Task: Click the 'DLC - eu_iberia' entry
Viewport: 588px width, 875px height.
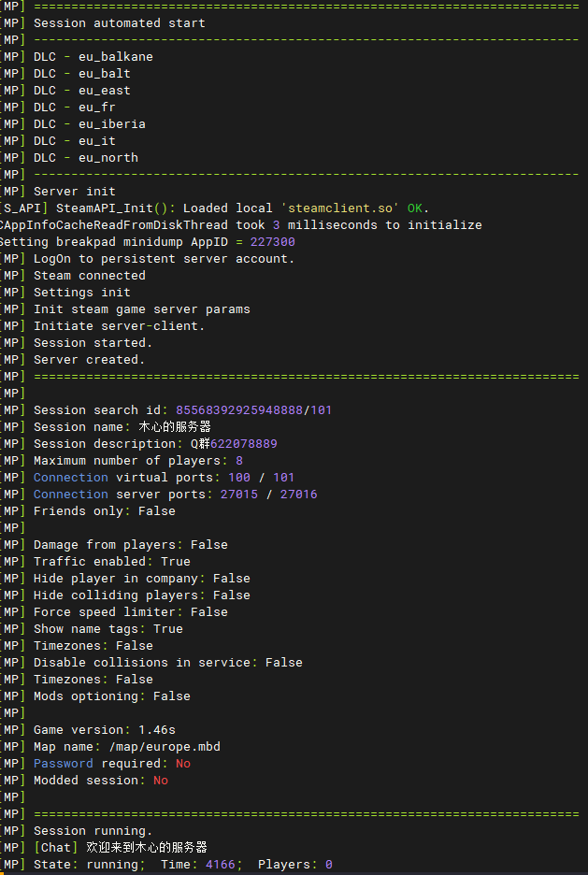Action: (x=90, y=123)
